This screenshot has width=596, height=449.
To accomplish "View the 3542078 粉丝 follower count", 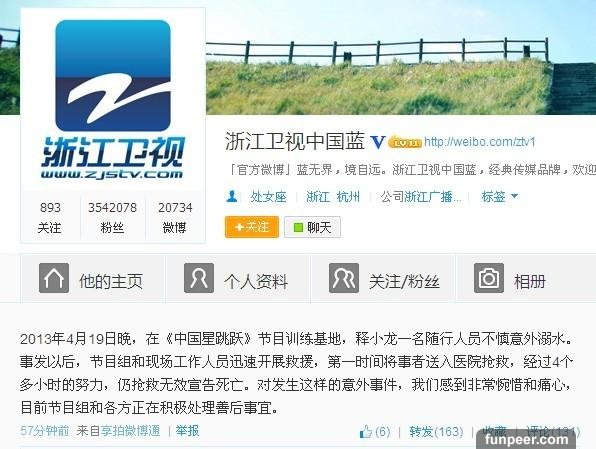I will coord(112,217).
